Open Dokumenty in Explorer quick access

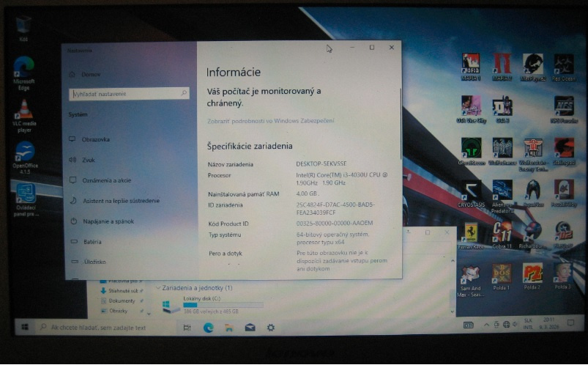click(122, 301)
